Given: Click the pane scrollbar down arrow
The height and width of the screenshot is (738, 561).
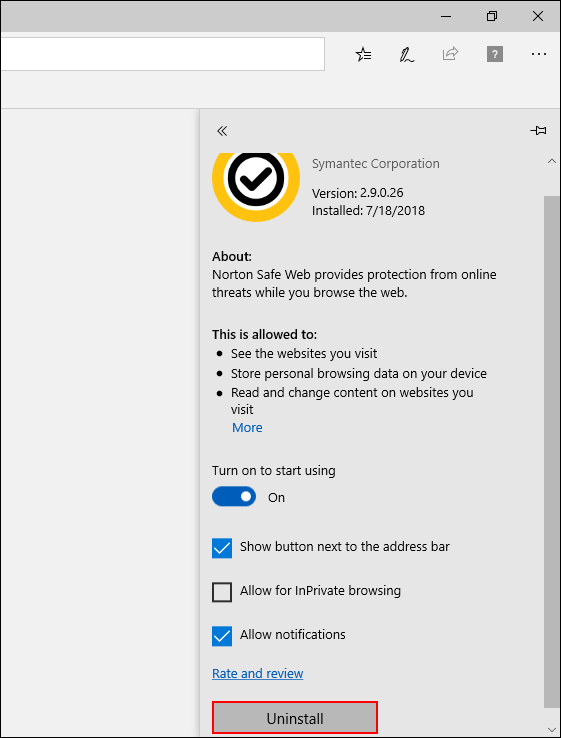Looking at the screenshot, I should tap(552, 728).
